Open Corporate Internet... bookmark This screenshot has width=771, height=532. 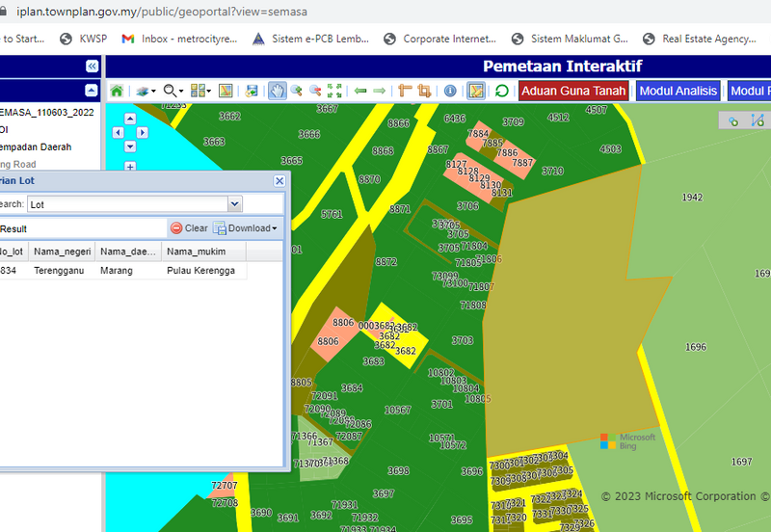pyautogui.click(x=440, y=39)
